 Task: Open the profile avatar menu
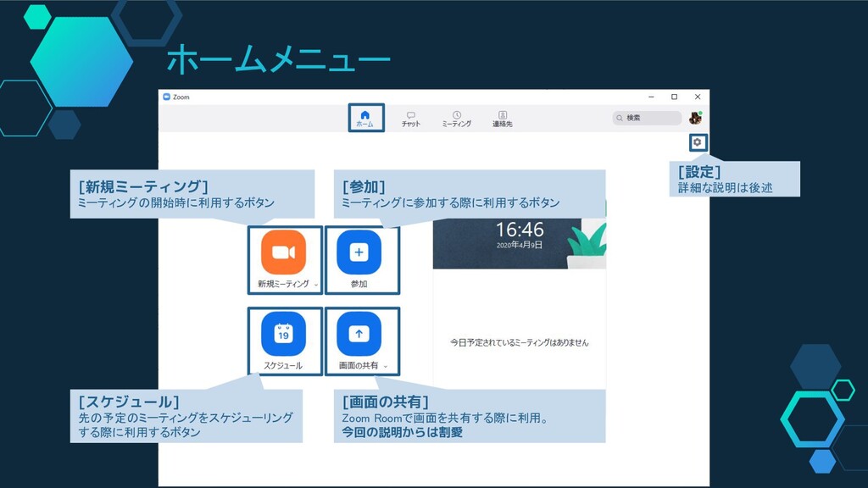pos(696,117)
